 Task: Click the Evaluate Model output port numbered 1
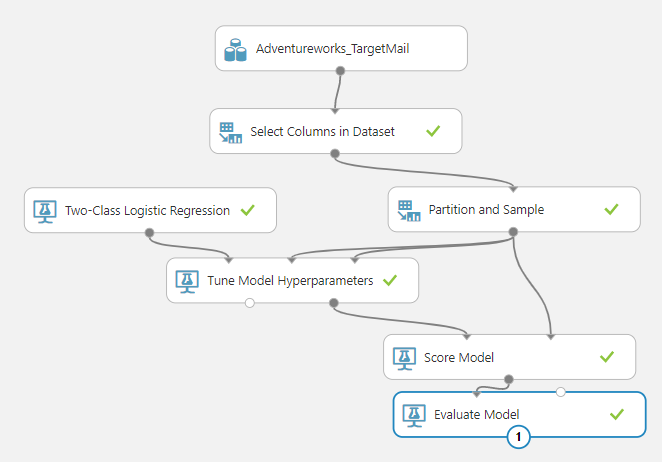(x=518, y=436)
